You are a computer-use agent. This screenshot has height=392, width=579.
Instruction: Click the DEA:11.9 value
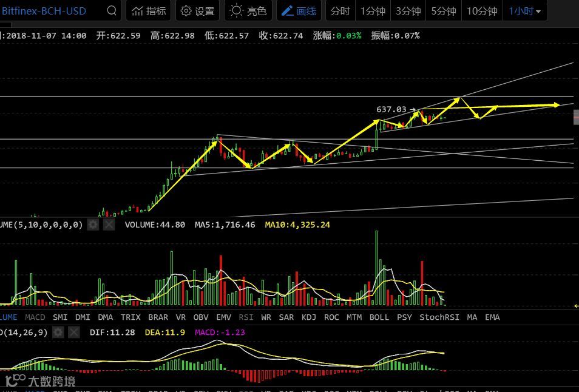164,332
